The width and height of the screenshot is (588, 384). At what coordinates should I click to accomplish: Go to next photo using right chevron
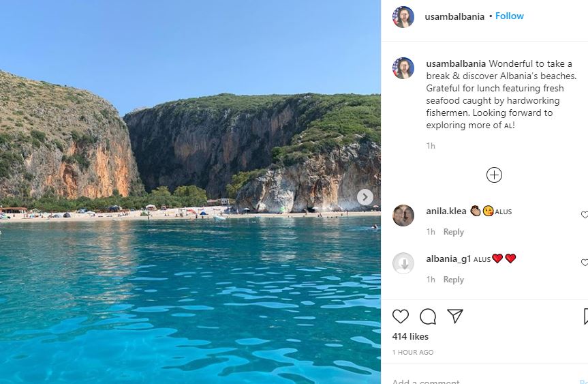tap(365, 197)
